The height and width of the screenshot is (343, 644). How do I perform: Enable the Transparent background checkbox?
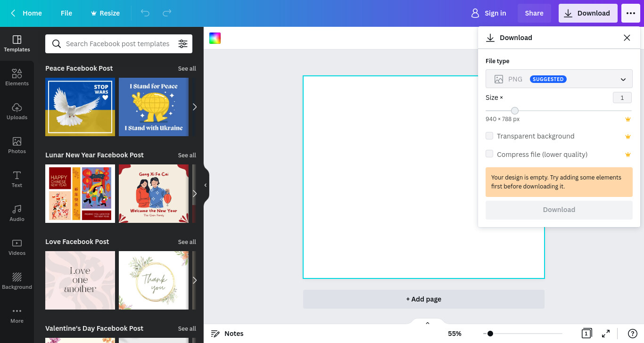click(489, 136)
